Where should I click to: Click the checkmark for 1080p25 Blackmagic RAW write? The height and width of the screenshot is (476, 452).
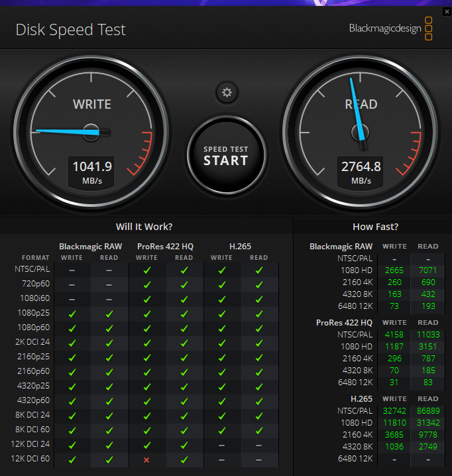click(72, 314)
